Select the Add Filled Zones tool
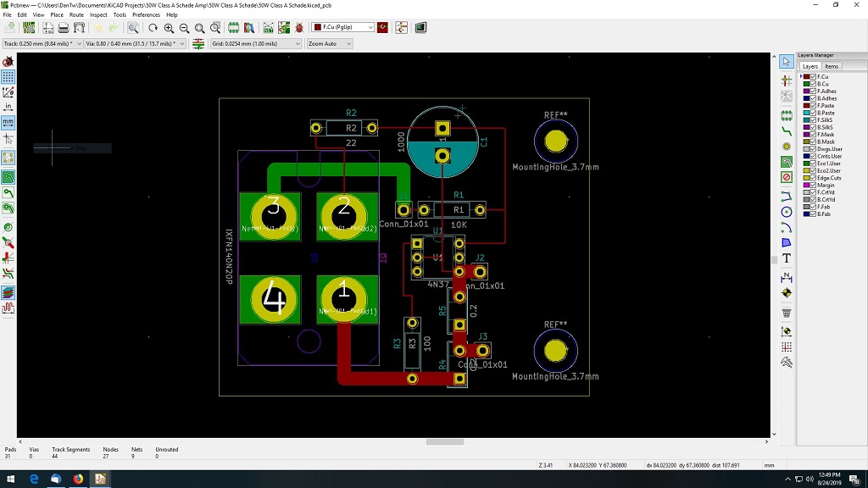868x488 pixels. (787, 162)
